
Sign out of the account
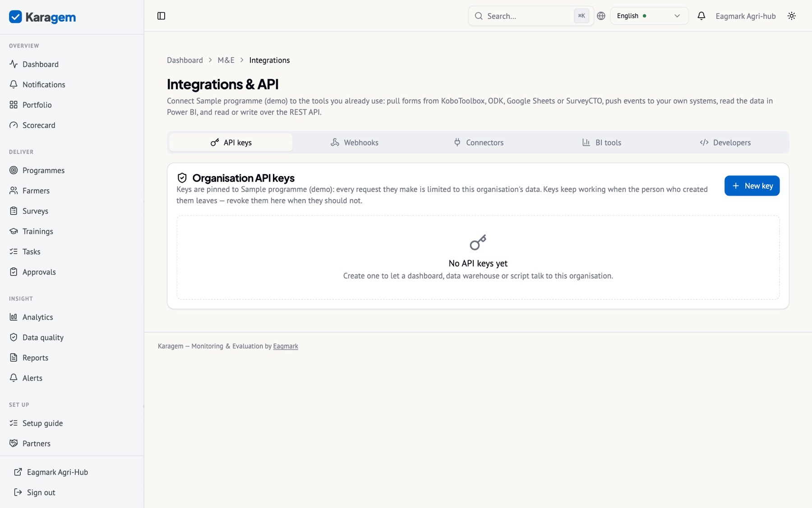(72, 492)
